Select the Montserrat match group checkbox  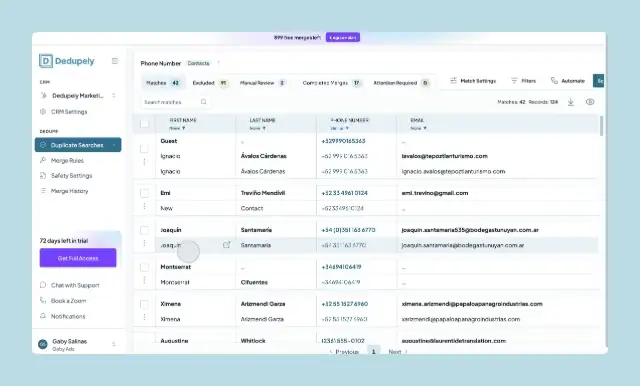tap(144, 267)
